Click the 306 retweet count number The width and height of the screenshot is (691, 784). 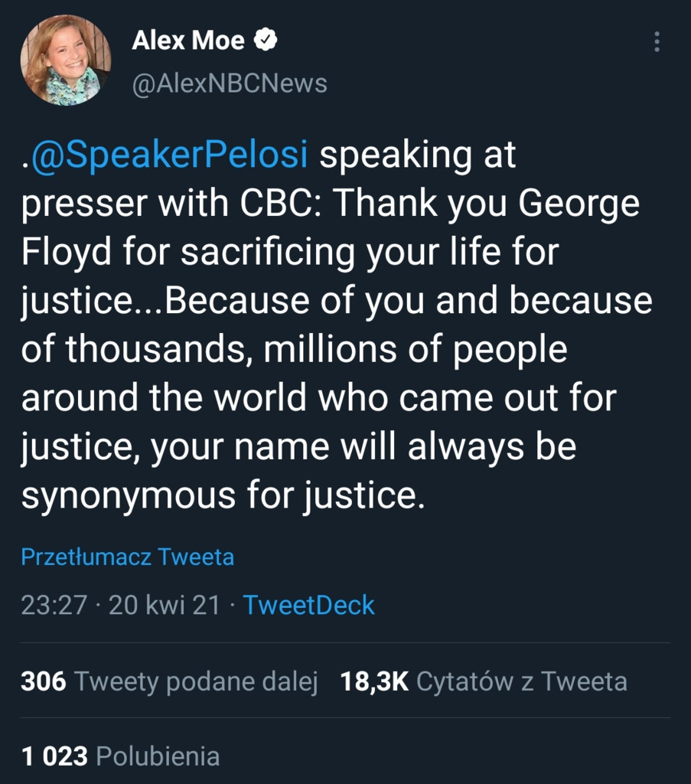pyautogui.click(x=43, y=681)
